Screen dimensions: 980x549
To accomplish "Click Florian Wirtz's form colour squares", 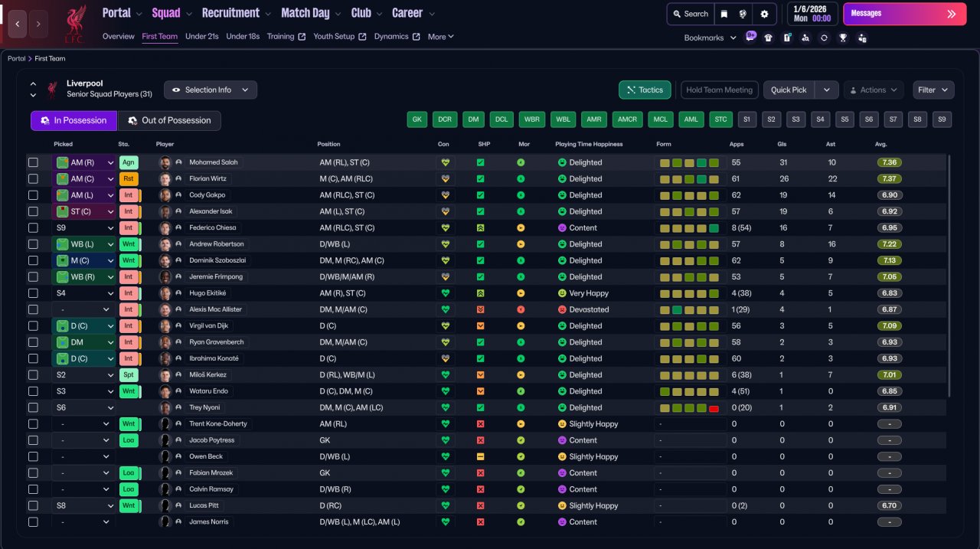I will point(690,179).
